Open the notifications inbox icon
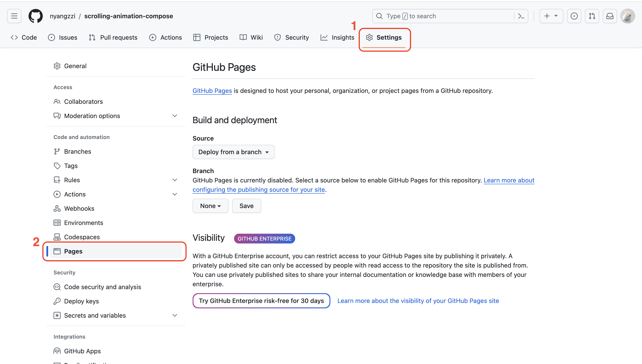The width and height of the screenshot is (642, 364). coord(610,16)
